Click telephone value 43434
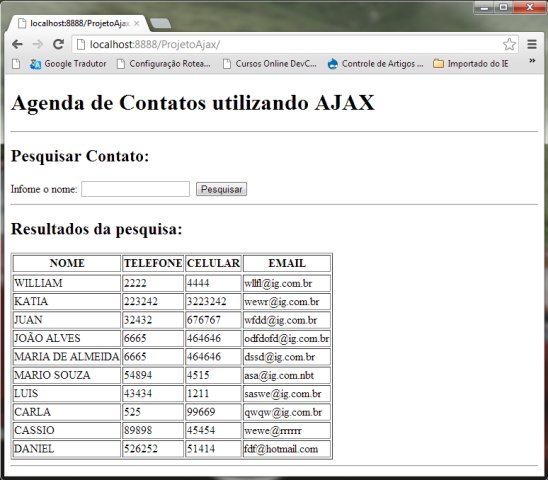Screen dimensions: 548x480 [138, 393]
